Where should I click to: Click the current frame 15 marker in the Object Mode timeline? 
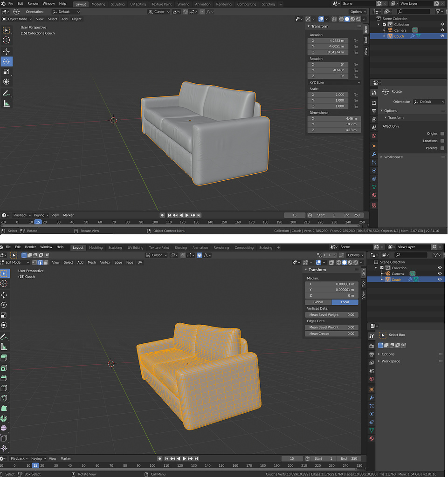tap(38, 222)
